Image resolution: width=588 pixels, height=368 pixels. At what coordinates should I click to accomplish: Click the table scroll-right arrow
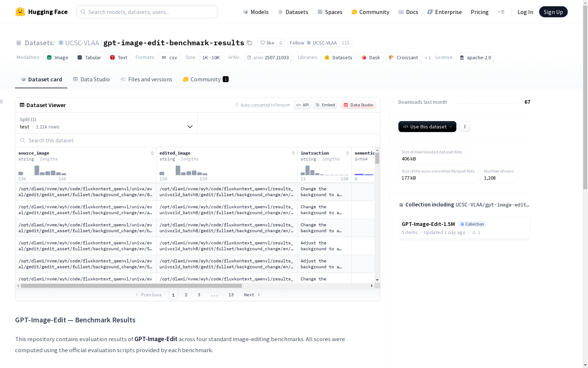tap(372, 286)
